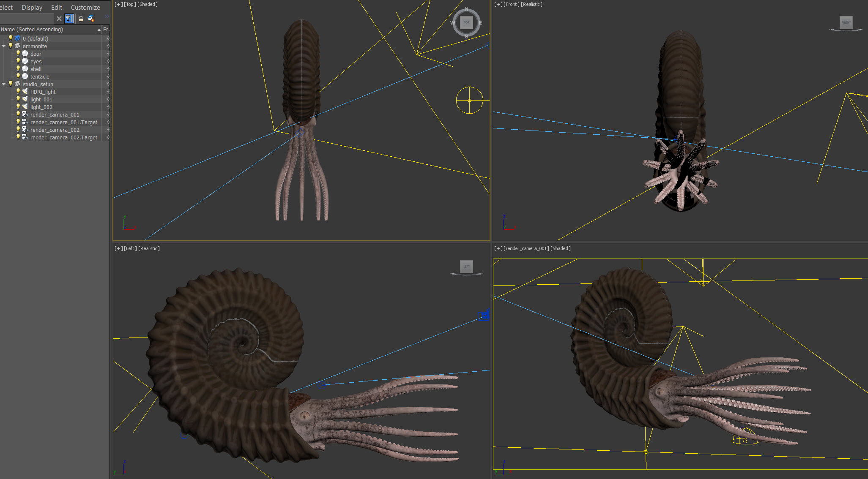Screen dimensions: 868x479
Task: Open the Select menu
Action: (6, 8)
